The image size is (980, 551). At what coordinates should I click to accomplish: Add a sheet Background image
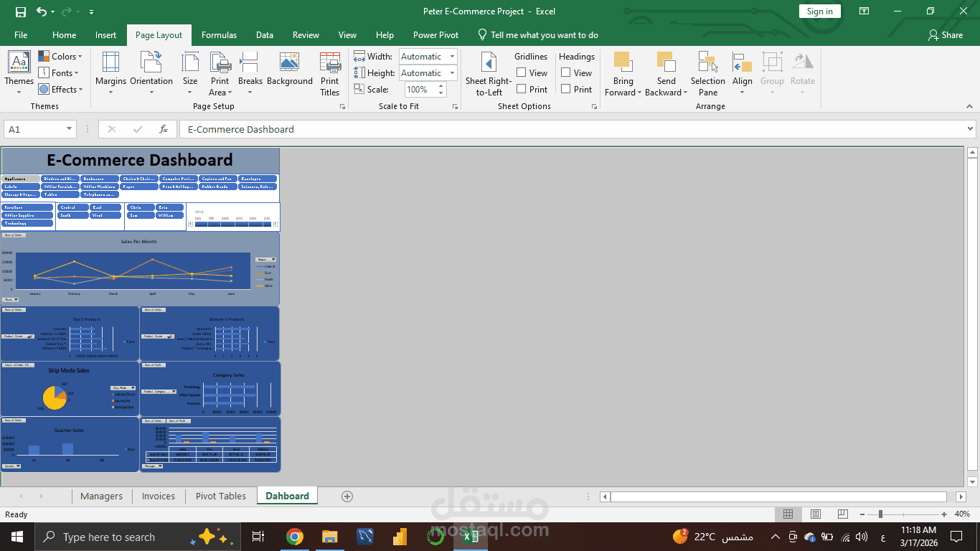[290, 70]
